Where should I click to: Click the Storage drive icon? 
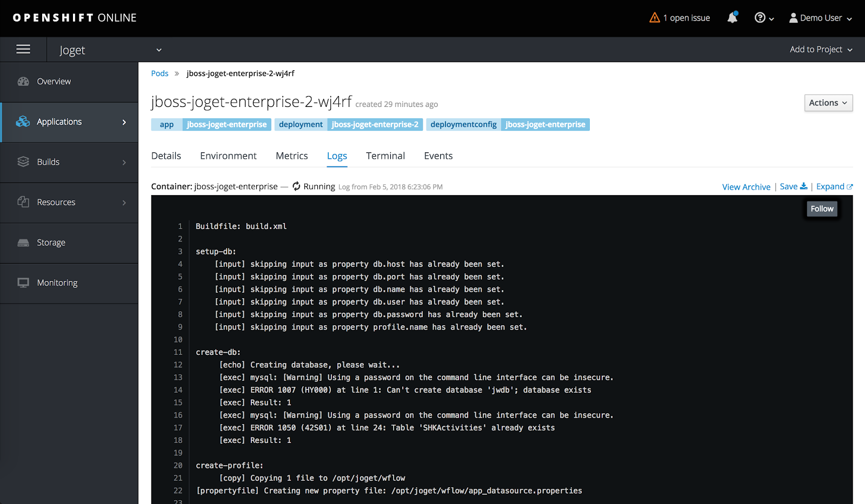coord(23,243)
